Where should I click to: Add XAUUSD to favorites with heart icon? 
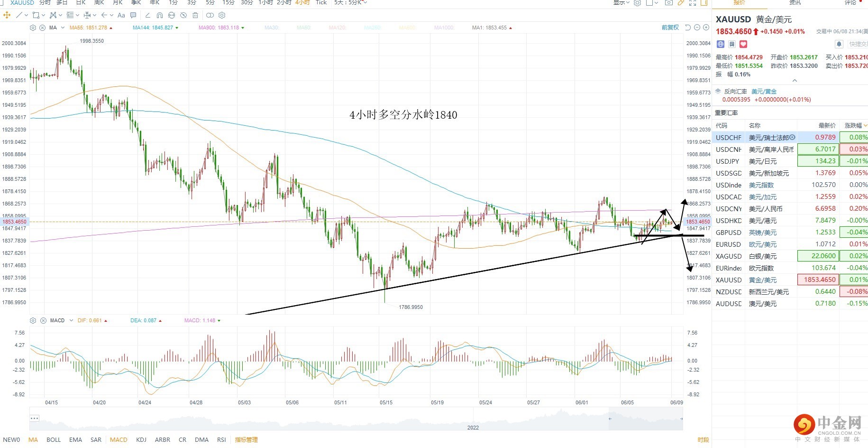tap(743, 44)
